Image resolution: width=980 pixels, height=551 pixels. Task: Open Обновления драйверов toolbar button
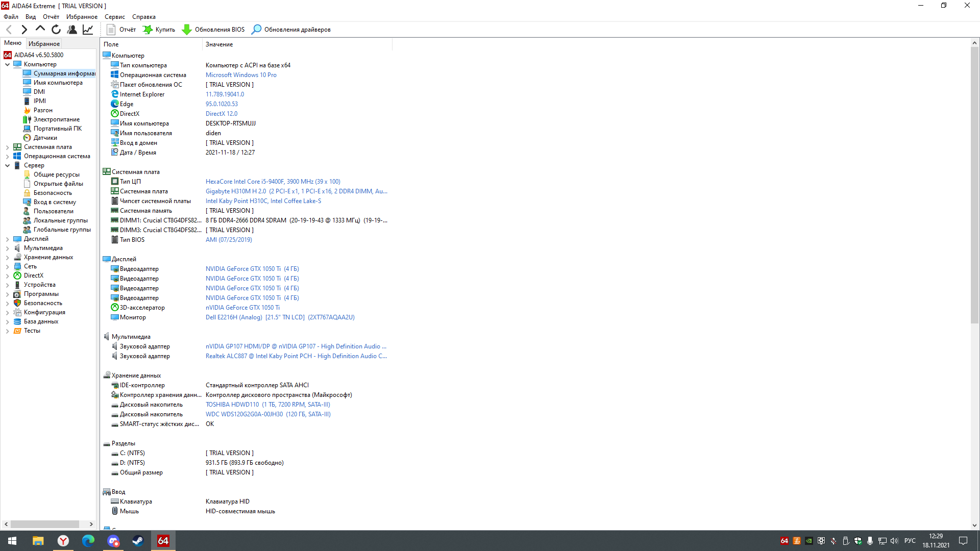click(x=291, y=30)
